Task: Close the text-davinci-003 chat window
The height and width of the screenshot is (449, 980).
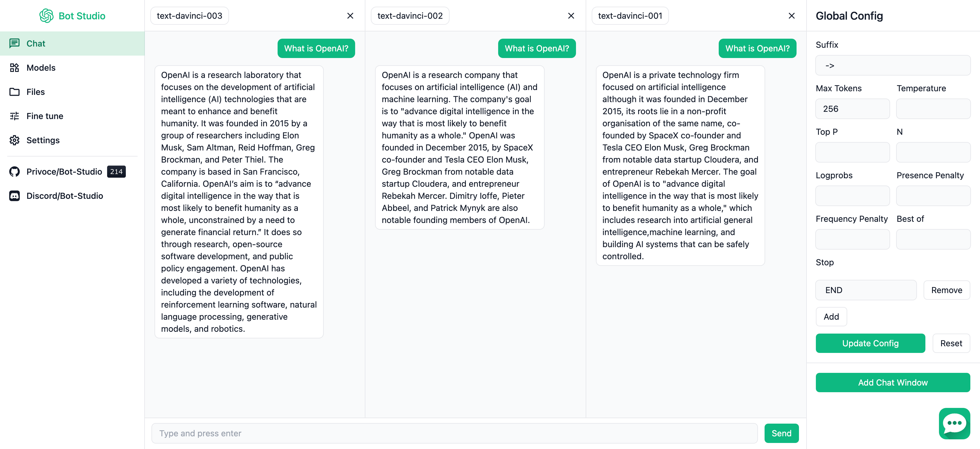Action: pyautogui.click(x=350, y=16)
